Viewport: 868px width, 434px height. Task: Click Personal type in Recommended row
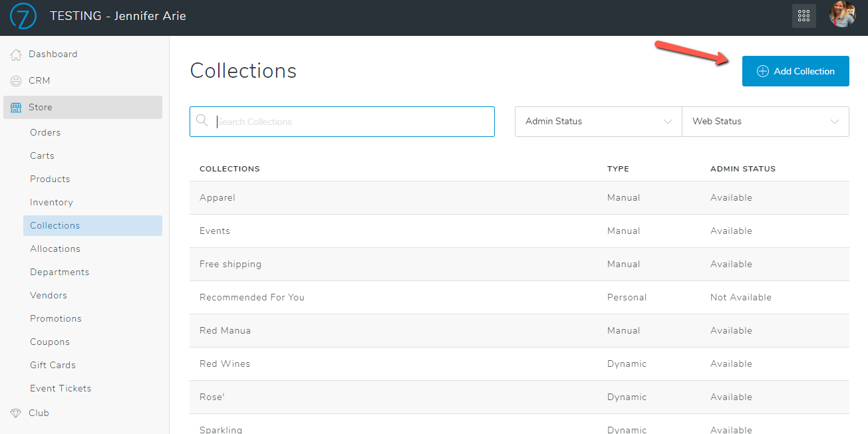627,297
